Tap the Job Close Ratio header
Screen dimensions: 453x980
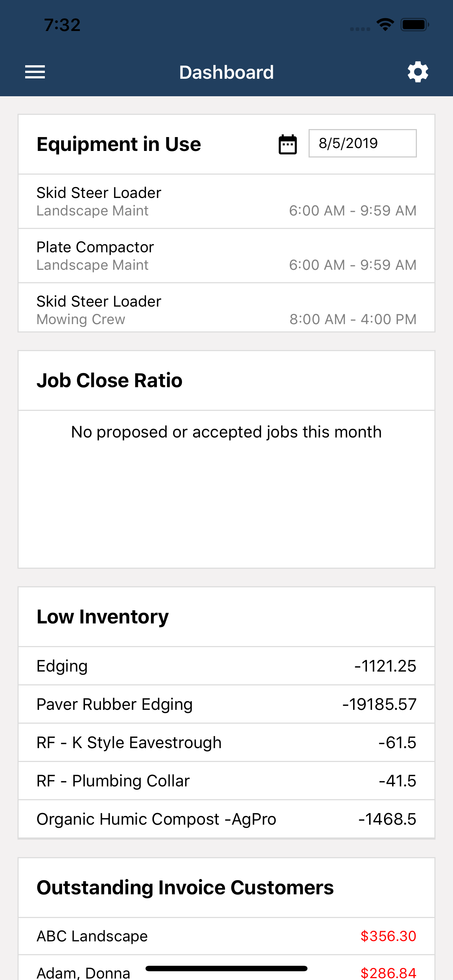click(110, 380)
